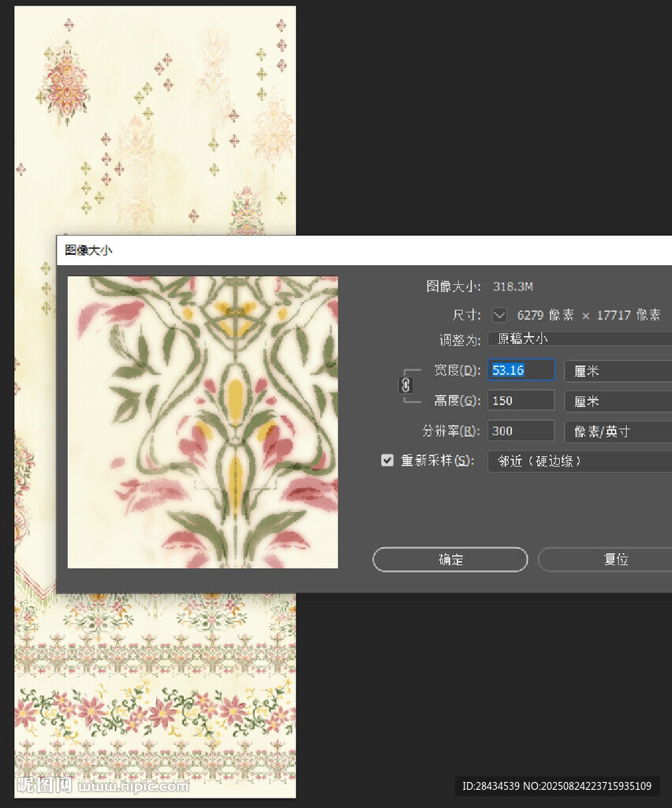Open the 尺寸 dimensions unit dropdown arrow

coord(499,315)
